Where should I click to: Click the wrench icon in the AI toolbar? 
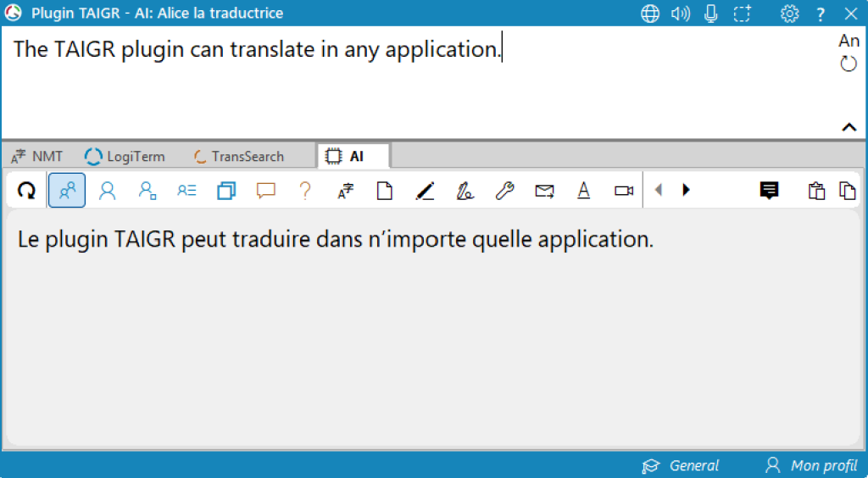click(504, 191)
